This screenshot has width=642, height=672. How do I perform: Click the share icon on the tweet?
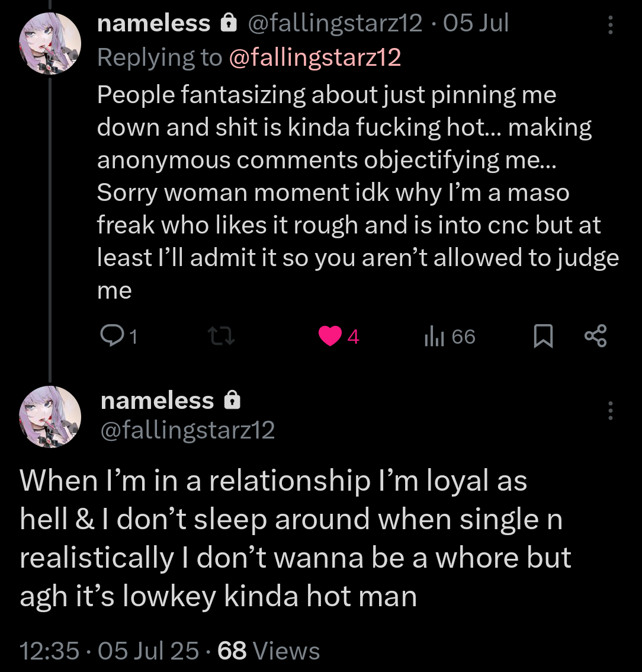click(595, 336)
